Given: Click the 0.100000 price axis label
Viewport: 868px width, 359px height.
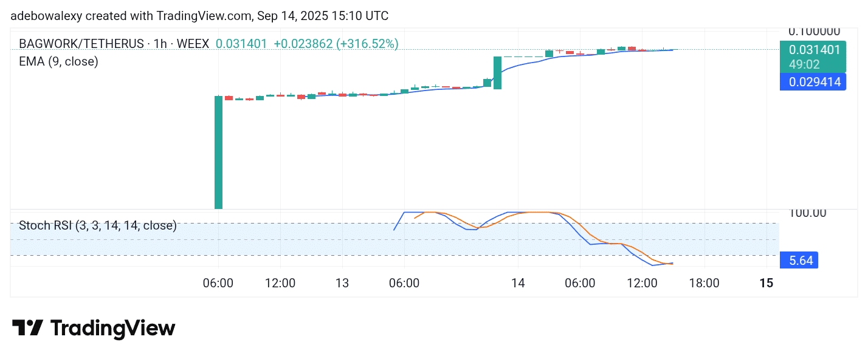Looking at the screenshot, I should click(x=815, y=32).
